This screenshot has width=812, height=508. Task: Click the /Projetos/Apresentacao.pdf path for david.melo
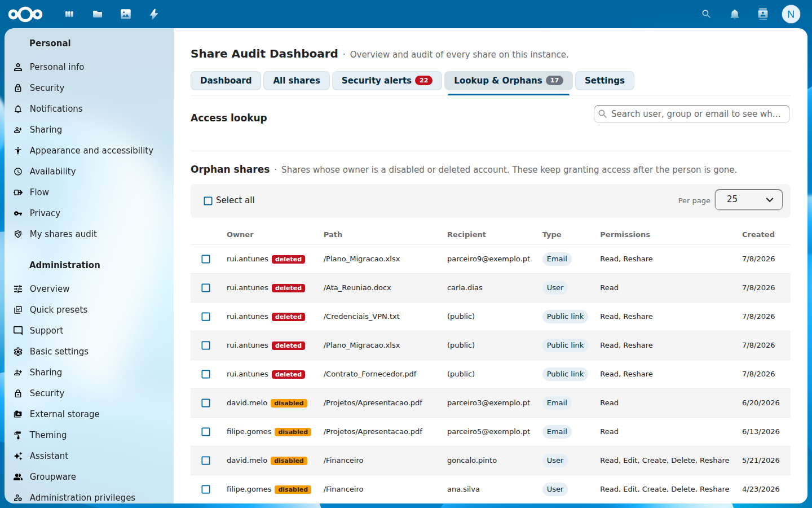point(373,403)
